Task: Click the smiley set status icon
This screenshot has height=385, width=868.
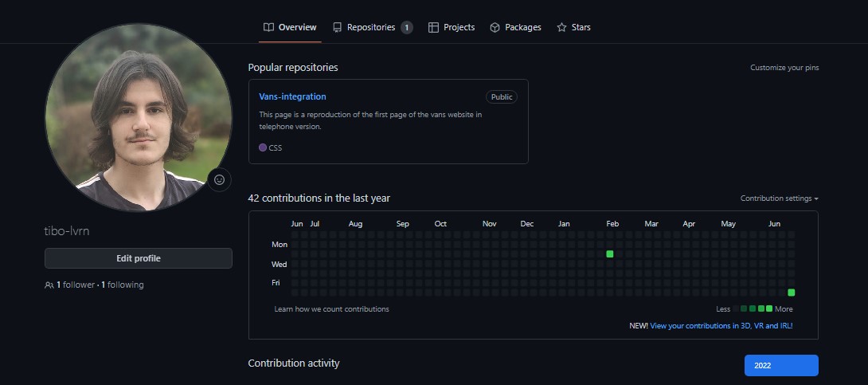Action: pyautogui.click(x=220, y=180)
